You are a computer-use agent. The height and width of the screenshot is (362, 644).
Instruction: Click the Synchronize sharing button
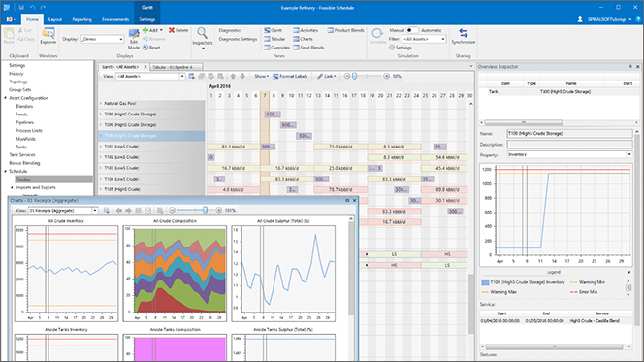(x=464, y=36)
